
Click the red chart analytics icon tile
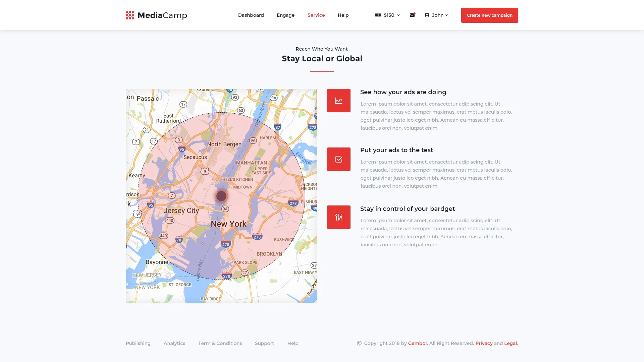(x=338, y=101)
